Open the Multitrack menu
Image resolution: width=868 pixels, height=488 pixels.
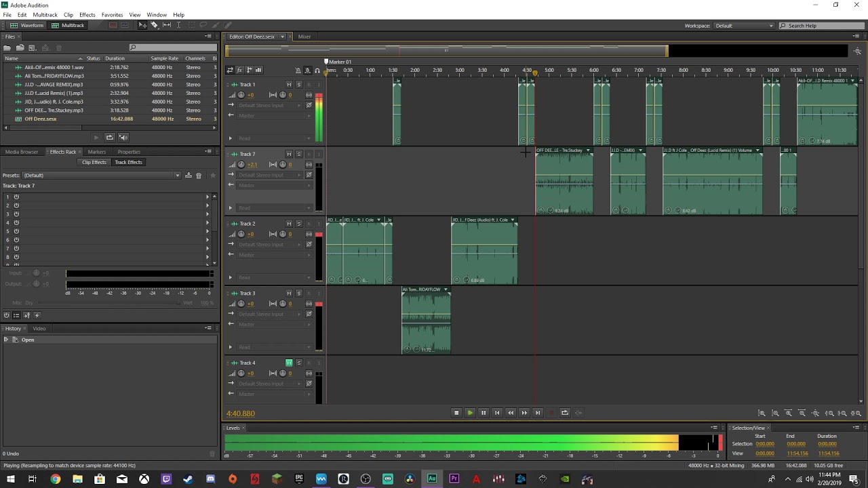pos(45,15)
